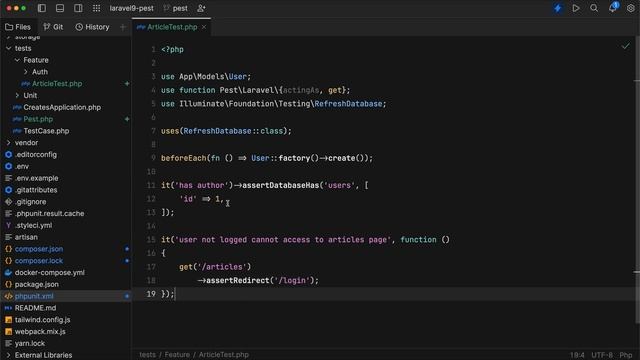Open the .gitattributes file
Screen dimensions: 640x360
36,190
